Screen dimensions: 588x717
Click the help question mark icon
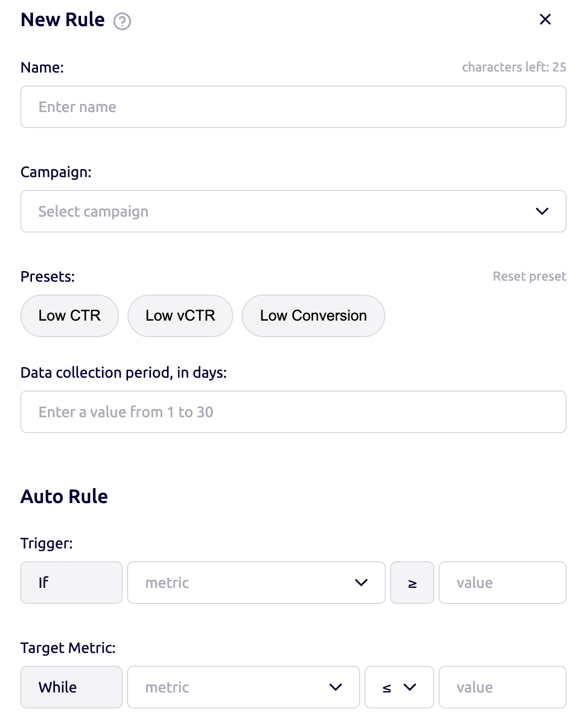(x=122, y=21)
